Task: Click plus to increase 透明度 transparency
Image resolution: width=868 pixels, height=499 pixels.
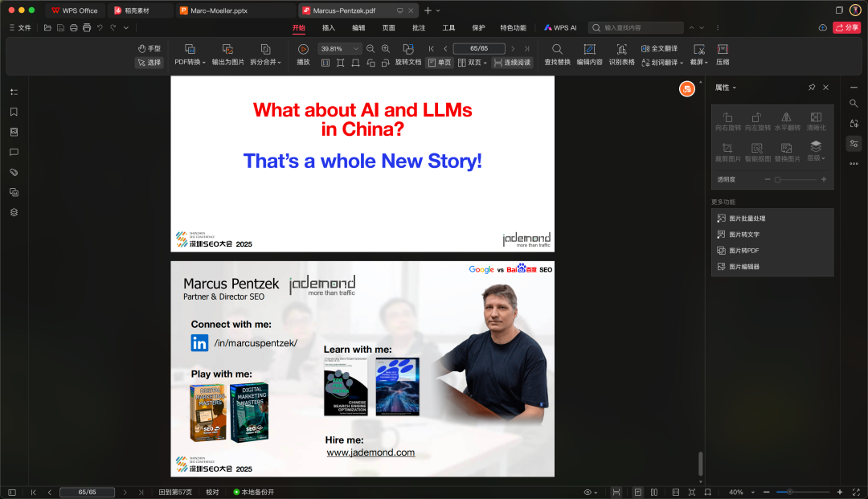Action: [x=824, y=180]
